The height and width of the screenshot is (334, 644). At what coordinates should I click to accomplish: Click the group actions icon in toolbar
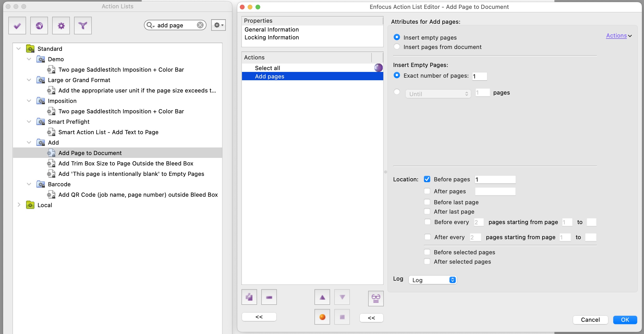tap(375, 298)
